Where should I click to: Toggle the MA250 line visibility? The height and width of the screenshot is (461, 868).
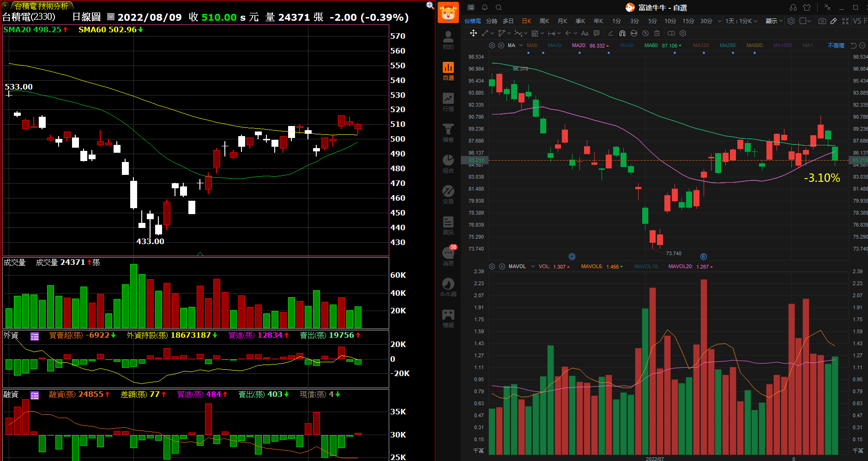click(x=728, y=45)
